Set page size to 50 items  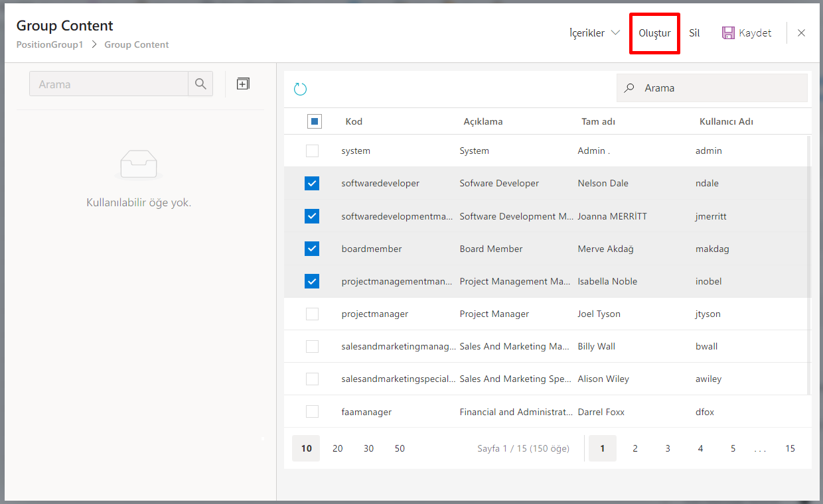400,448
